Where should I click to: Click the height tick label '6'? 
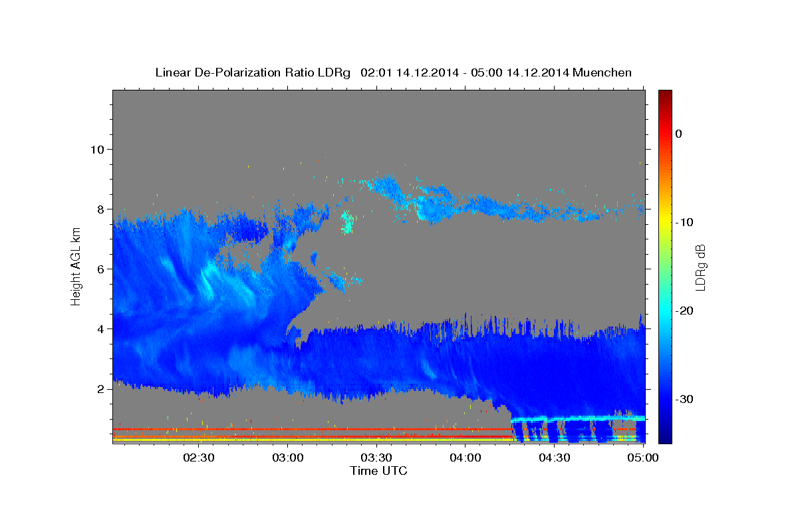[x=100, y=269]
